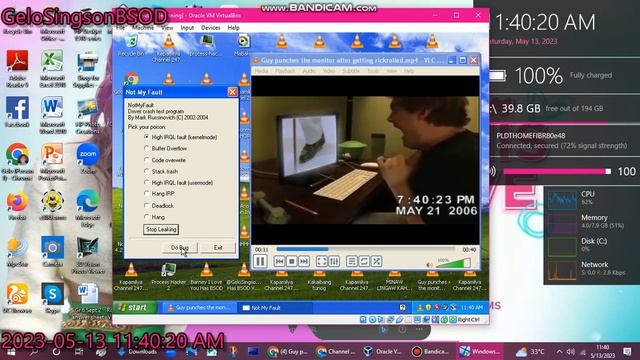Open VirtualBox File menu
The width and height of the screenshot is (640, 360).
click(x=121, y=28)
